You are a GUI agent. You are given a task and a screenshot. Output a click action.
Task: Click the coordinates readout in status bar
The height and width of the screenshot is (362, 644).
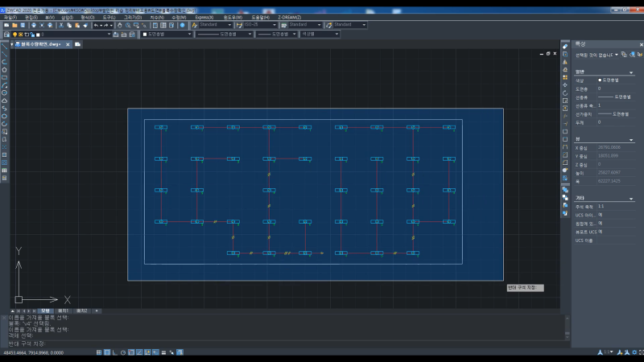(x=34, y=352)
